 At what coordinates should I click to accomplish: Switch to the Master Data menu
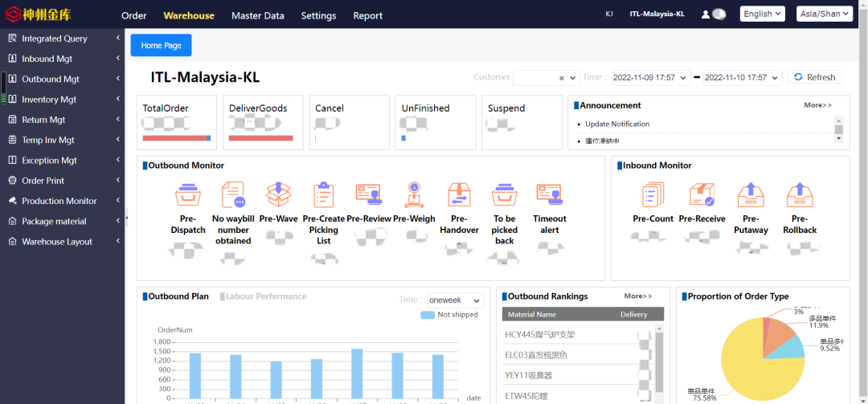[x=257, y=15]
